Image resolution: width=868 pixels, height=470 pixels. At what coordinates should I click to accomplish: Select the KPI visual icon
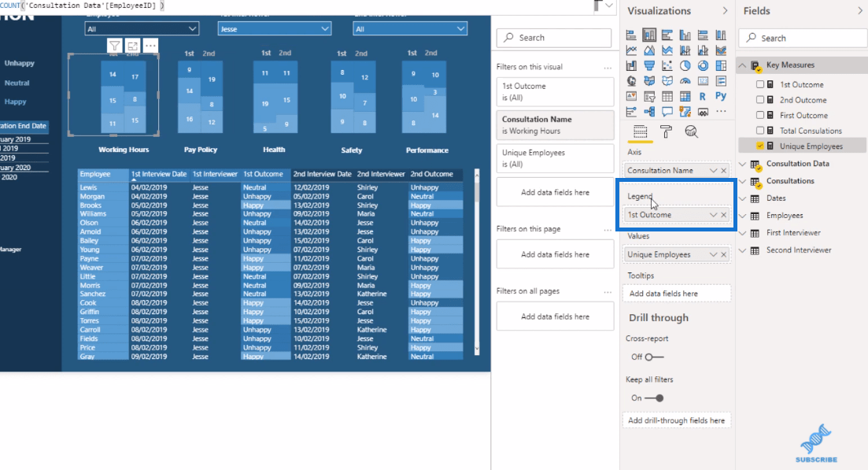click(631, 96)
